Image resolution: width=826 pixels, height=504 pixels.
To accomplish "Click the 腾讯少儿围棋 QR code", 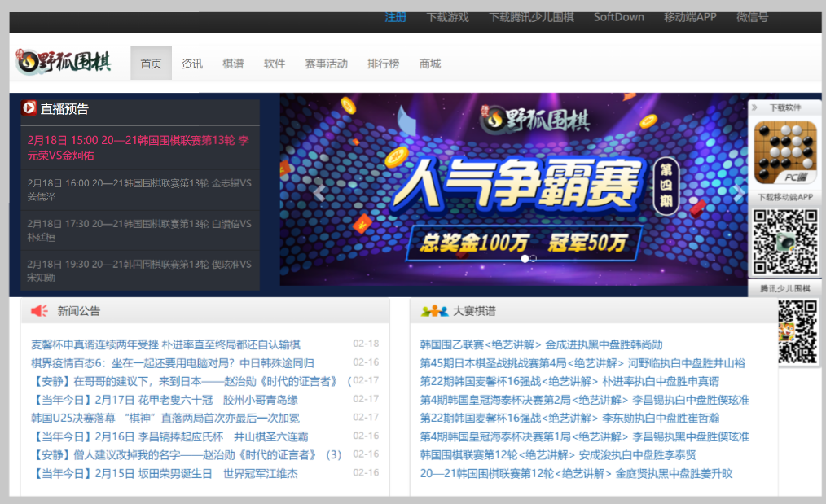I will (797, 331).
